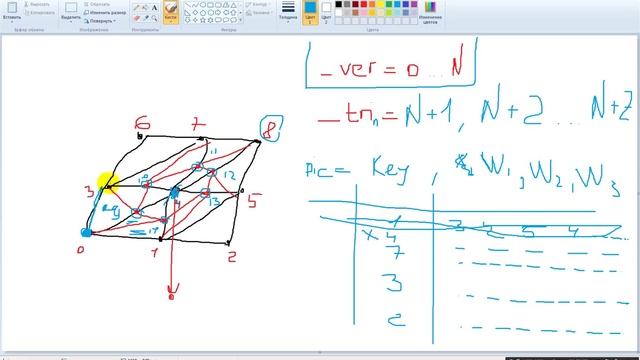Click the Crop (Обрезать) button

[x=96, y=4]
